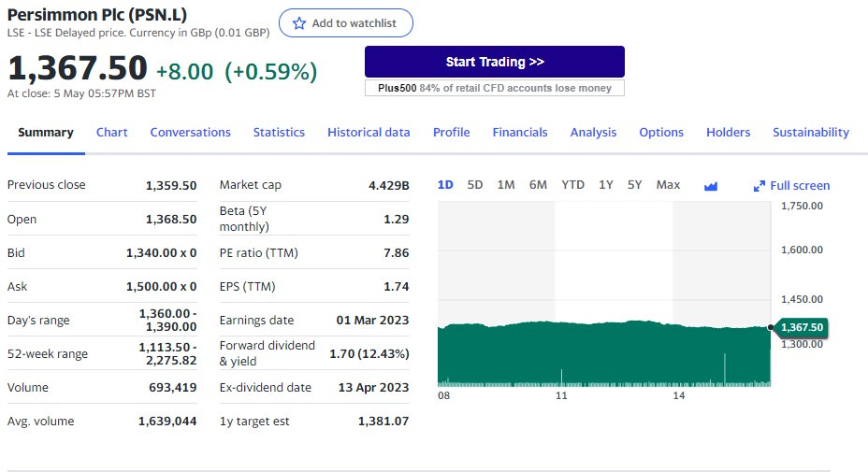Click Forward dividend yield 1.70 (12.43%)
This screenshot has width=868, height=472.
(x=369, y=353)
